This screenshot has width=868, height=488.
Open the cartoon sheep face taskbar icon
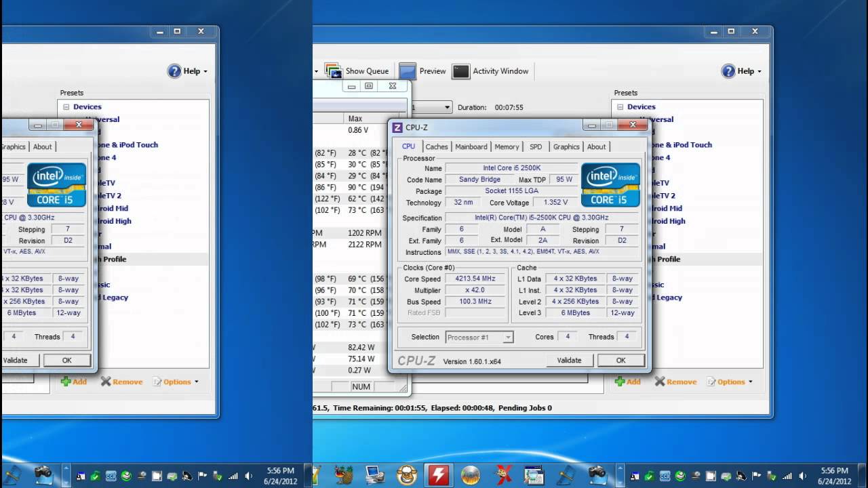tap(407, 475)
